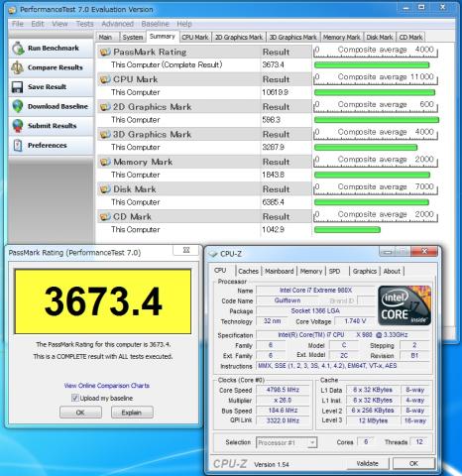Switch to the CD Mark tab
The image size is (462, 476).
tap(410, 38)
